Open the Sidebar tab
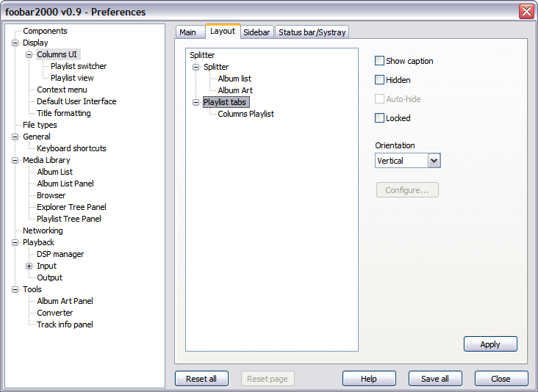 pyautogui.click(x=257, y=32)
